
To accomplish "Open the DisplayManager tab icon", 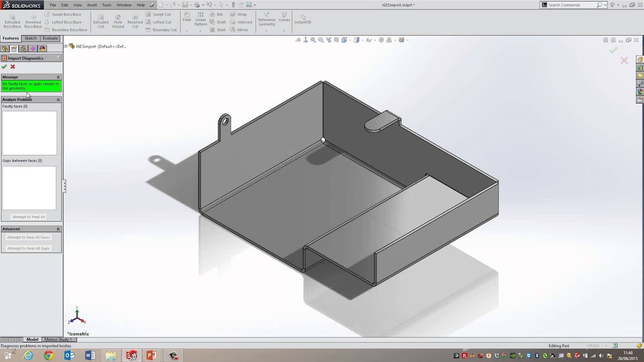I will pyautogui.click(x=42, y=49).
